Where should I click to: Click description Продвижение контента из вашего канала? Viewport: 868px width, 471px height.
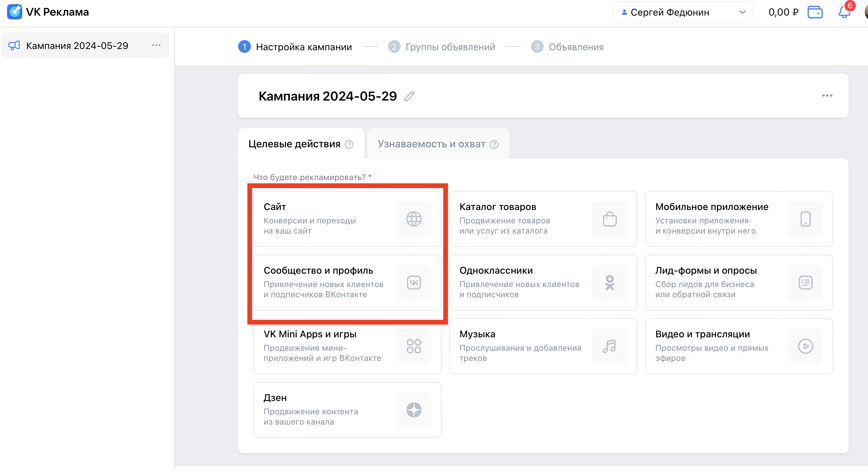(311, 417)
